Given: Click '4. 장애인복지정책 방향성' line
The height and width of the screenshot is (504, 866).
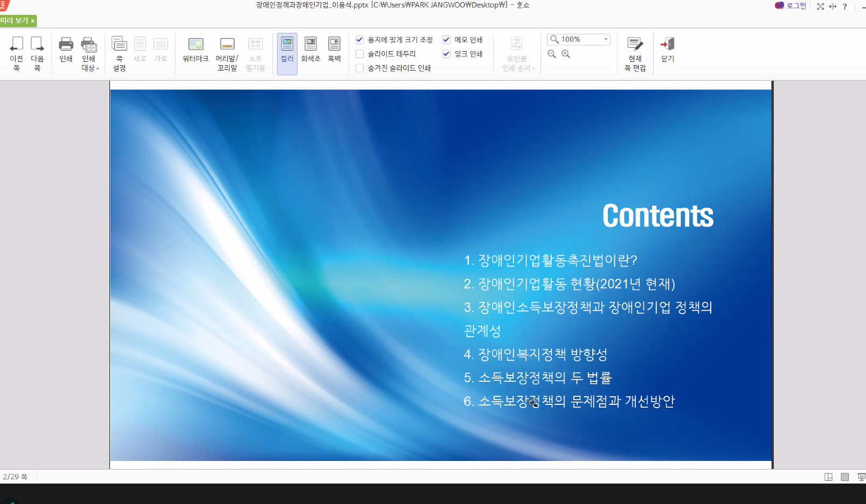Looking at the screenshot, I should pos(535,354).
